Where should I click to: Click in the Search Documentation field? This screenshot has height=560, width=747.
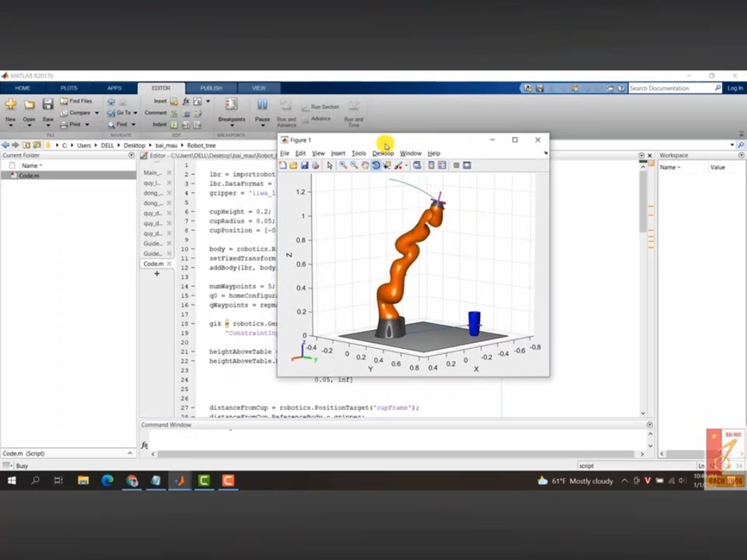tap(670, 88)
